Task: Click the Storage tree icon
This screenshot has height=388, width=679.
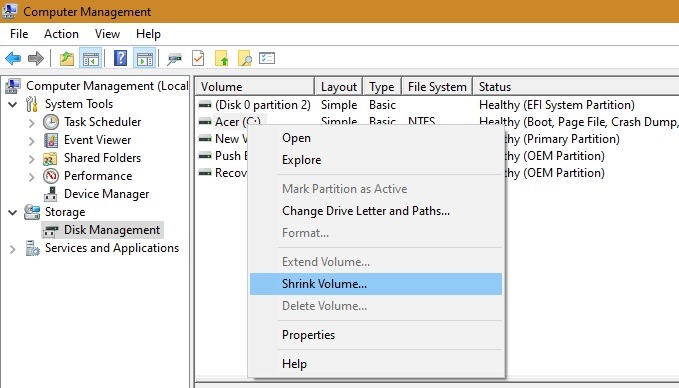Action: pos(32,212)
